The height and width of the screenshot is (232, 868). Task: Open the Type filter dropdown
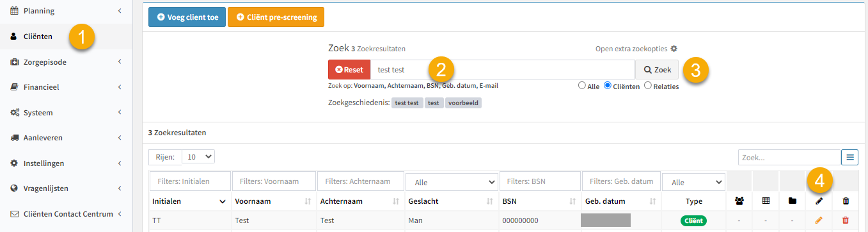694,182
